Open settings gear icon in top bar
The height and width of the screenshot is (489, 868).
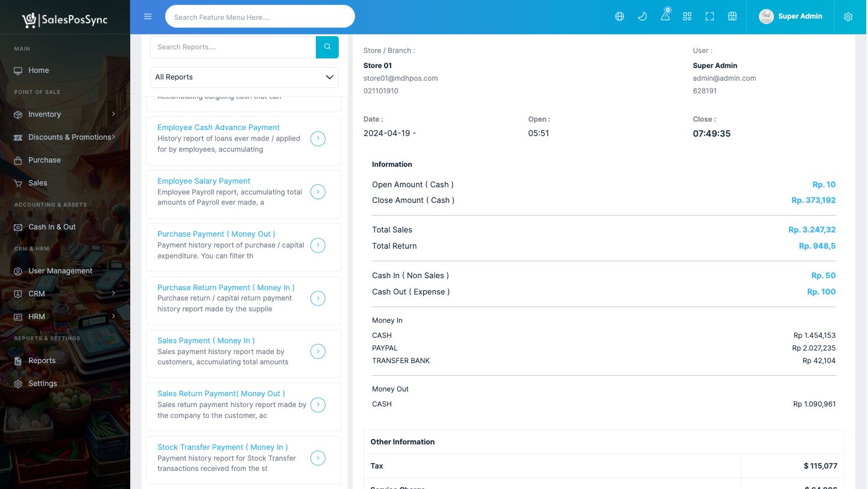click(848, 17)
